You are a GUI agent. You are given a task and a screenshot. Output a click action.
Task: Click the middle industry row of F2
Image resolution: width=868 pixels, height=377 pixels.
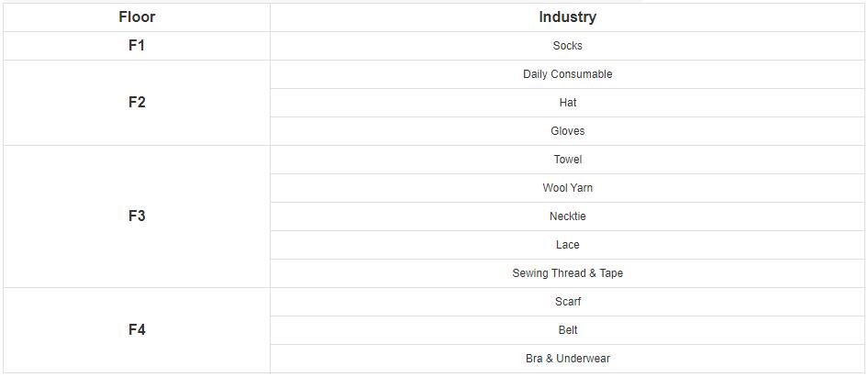point(567,103)
